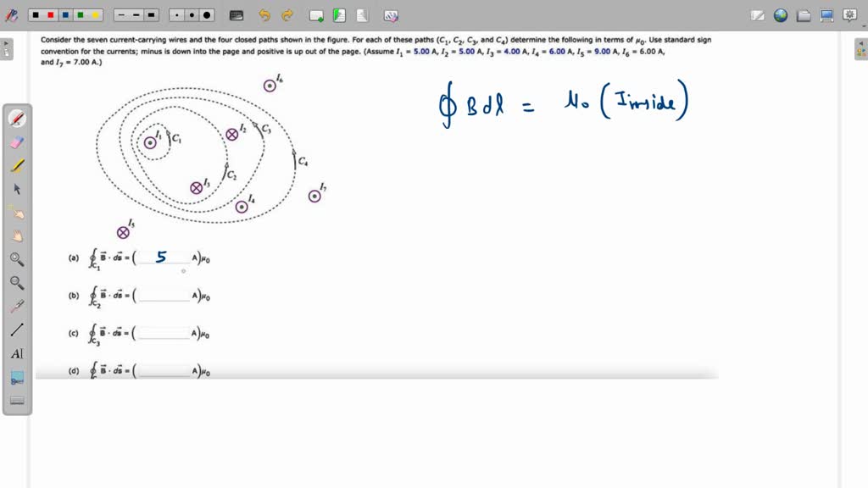The image size is (868, 488).
Task: Show the virtual keyboard
Action: (236, 15)
